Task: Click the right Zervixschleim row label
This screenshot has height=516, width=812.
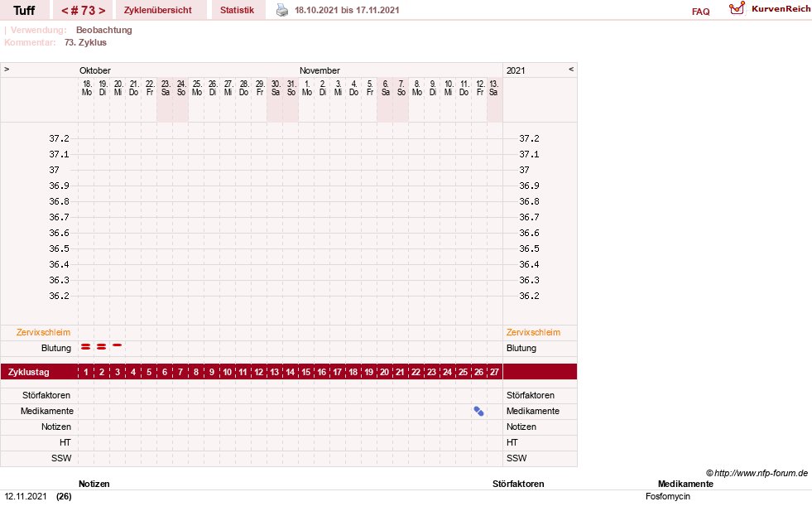Action: point(533,333)
